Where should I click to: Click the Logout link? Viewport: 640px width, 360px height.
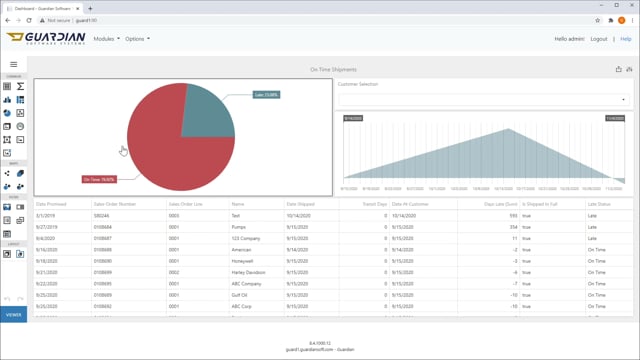click(599, 39)
